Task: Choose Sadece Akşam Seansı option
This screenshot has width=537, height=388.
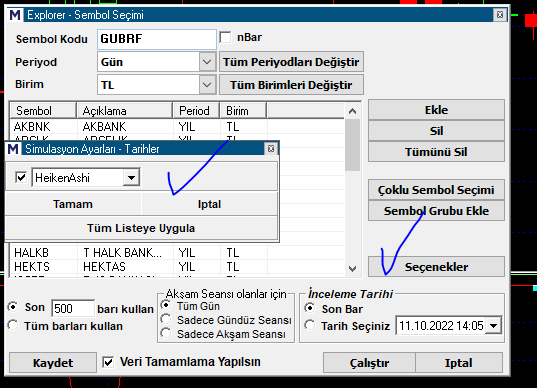Action: tap(166, 333)
